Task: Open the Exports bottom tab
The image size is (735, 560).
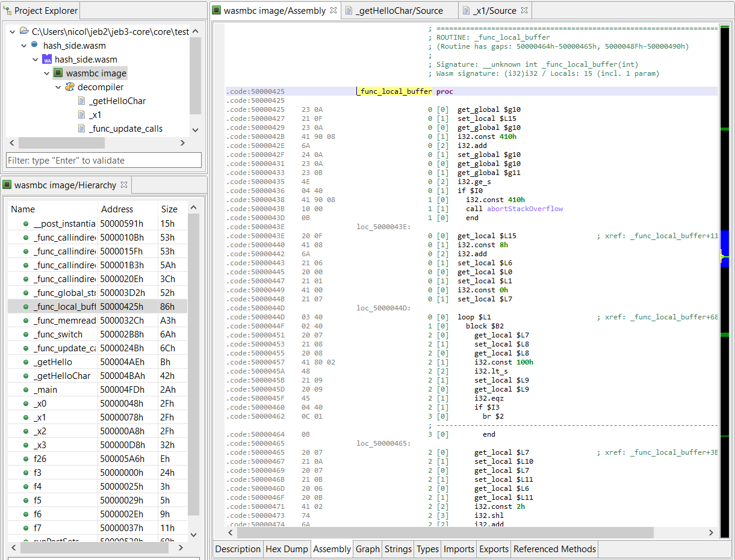Action: 494,549
